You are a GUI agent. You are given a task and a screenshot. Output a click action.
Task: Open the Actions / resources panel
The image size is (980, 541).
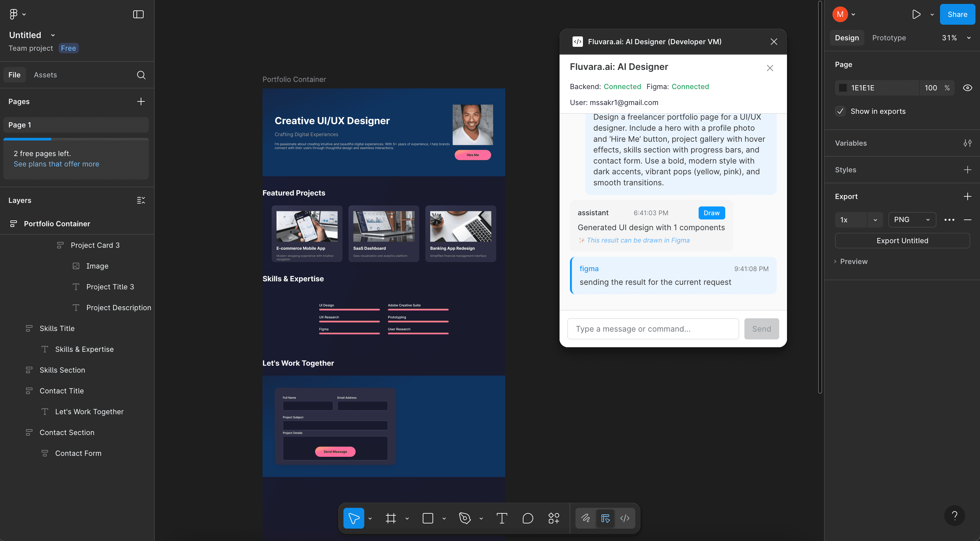[x=554, y=518]
